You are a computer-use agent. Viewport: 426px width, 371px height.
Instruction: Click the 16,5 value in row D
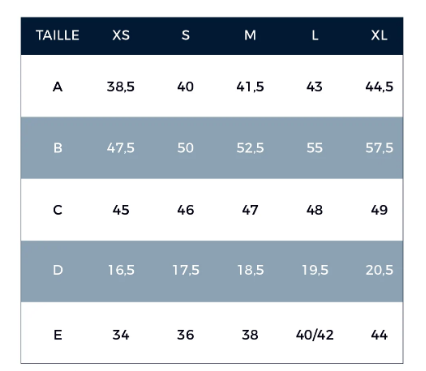click(121, 270)
